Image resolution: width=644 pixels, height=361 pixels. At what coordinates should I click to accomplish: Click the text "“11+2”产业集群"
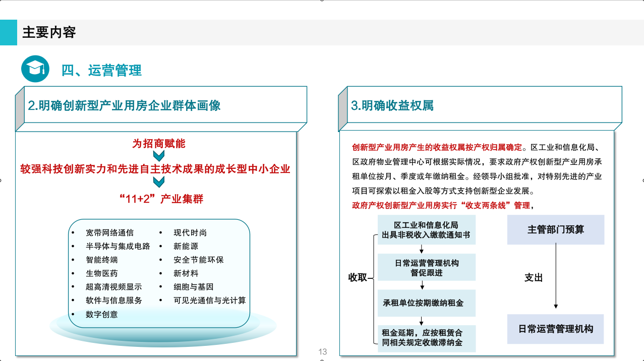point(161,199)
